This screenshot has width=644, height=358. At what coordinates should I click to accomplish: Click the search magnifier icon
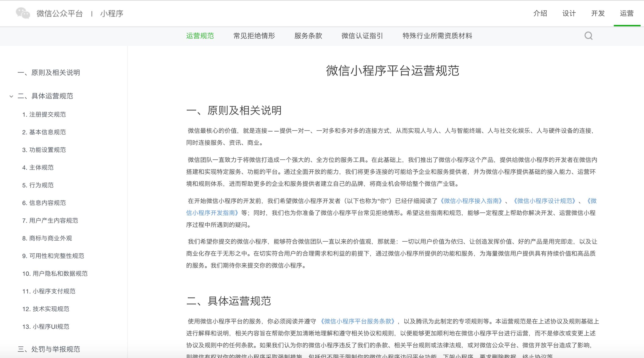pyautogui.click(x=588, y=36)
